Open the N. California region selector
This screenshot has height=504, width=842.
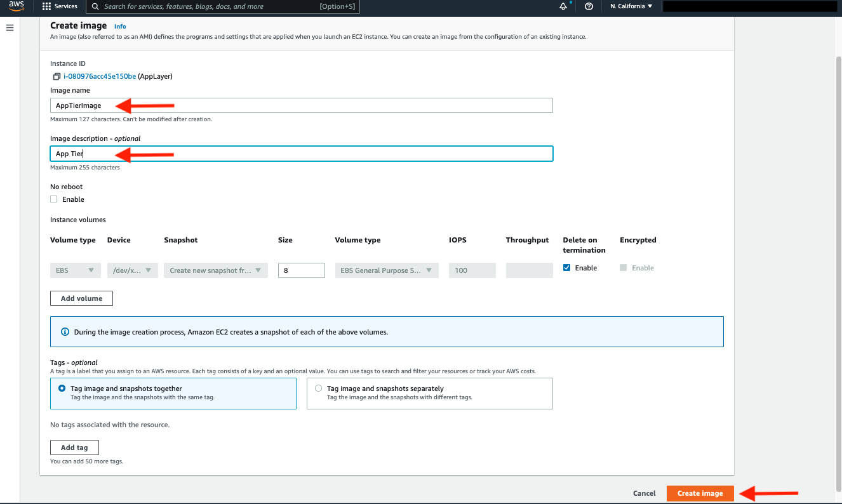(x=631, y=6)
